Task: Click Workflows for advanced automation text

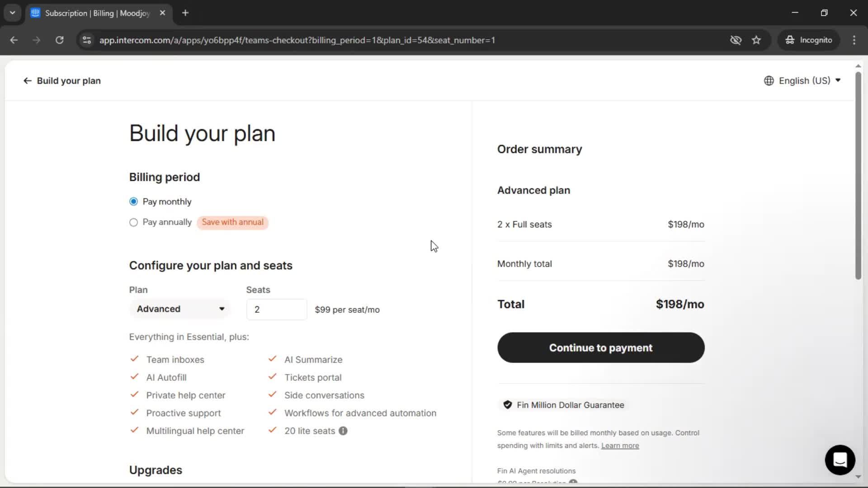Action: pyautogui.click(x=360, y=413)
